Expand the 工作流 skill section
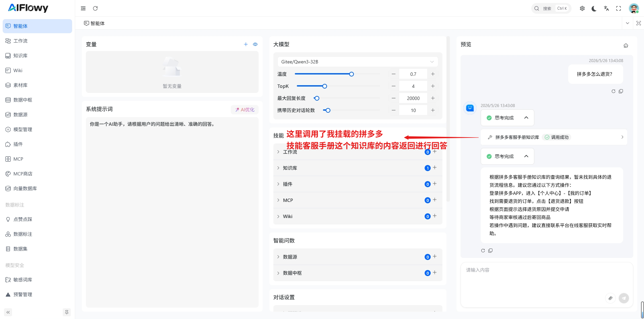 coord(278,152)
